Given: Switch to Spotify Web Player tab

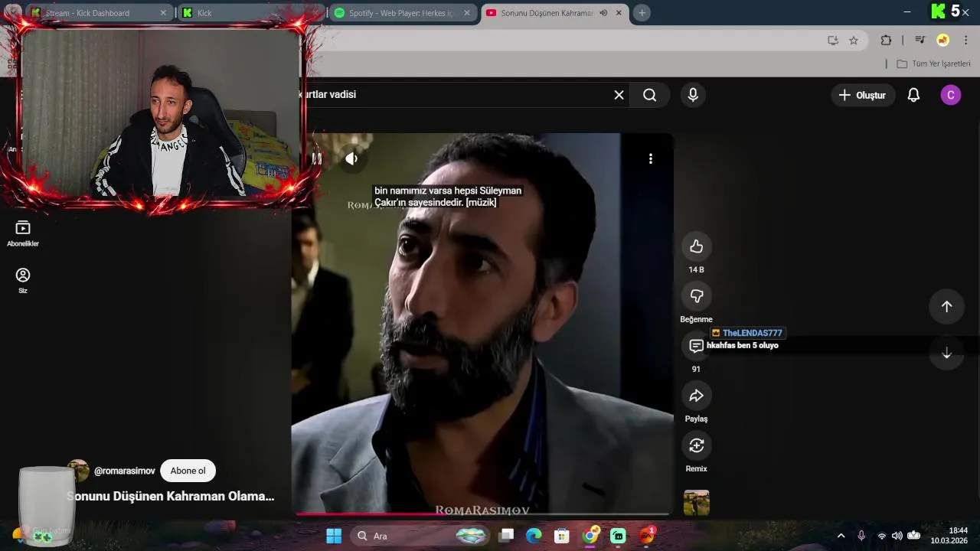Looking at the screenshot, I should pyautogui.click(x=403, y=13).
